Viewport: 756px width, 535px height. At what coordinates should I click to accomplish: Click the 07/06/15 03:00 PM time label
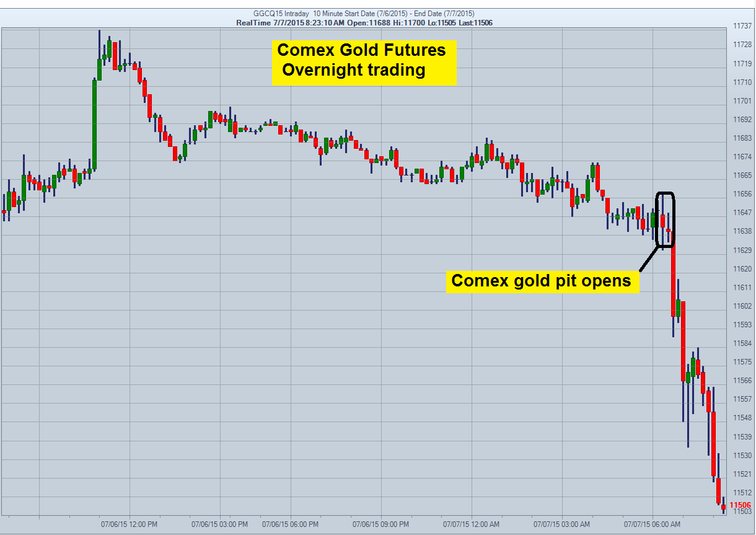219,524
